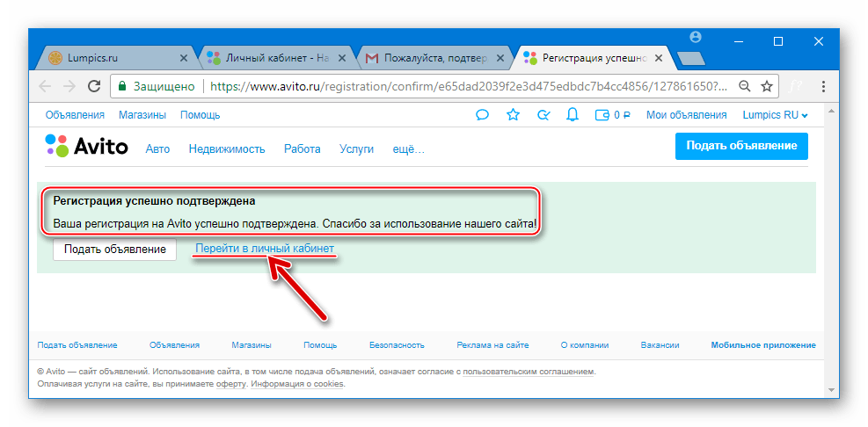Open a new browser tab
The height and width of the screenshot is (427, 868).
(x=691, y=58)
